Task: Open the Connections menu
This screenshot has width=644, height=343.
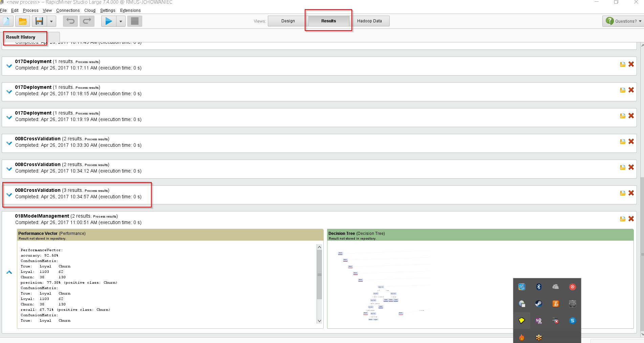Action: point(68,11)
